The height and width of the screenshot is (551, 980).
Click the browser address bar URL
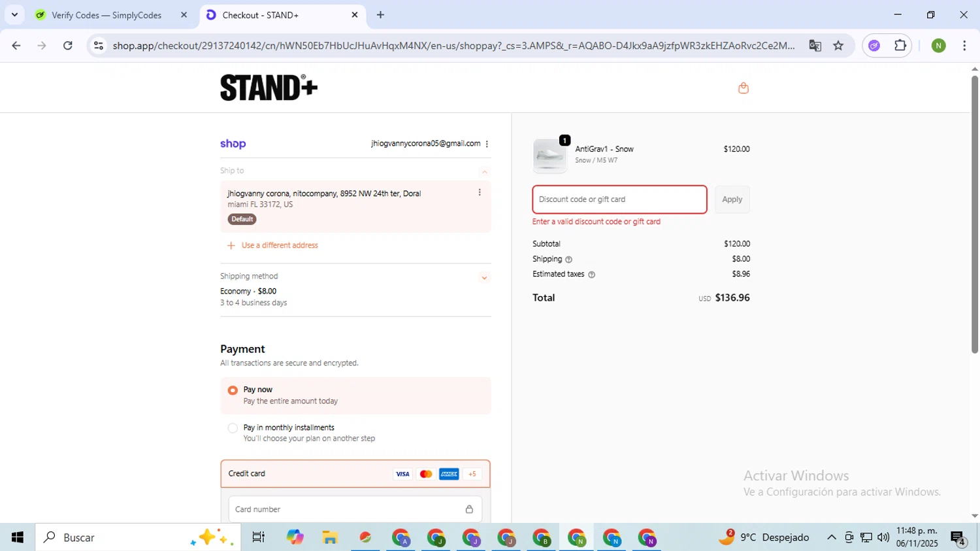click(453, 46)
